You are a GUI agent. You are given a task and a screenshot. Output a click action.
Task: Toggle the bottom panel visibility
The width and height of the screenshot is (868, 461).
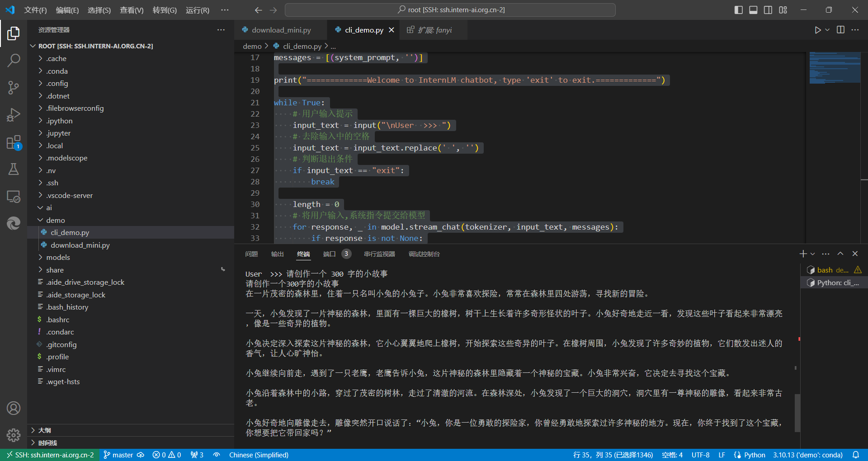[753, 10]
